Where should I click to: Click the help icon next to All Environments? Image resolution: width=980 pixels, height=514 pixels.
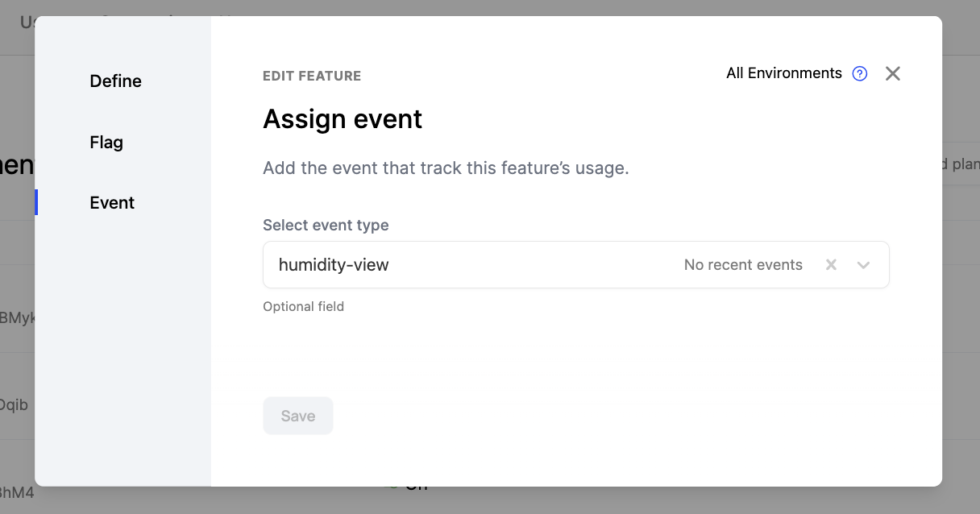(859, 73)
